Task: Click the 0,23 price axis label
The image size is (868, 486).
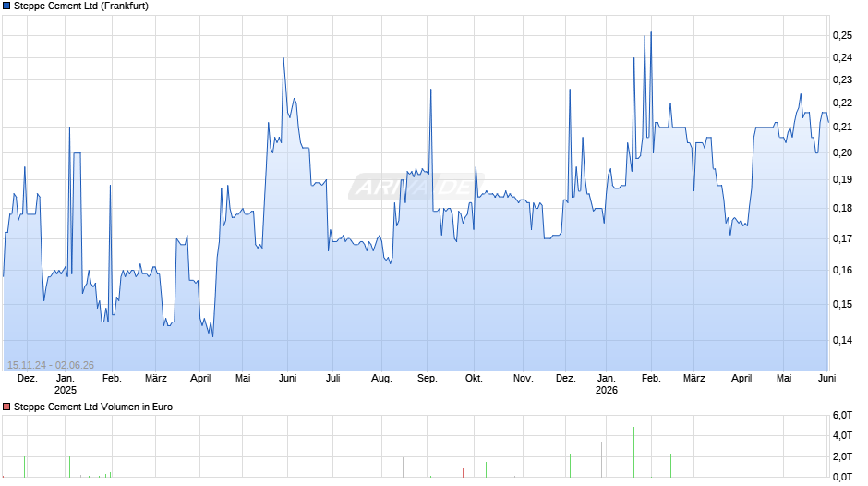Action: [842, 79]
